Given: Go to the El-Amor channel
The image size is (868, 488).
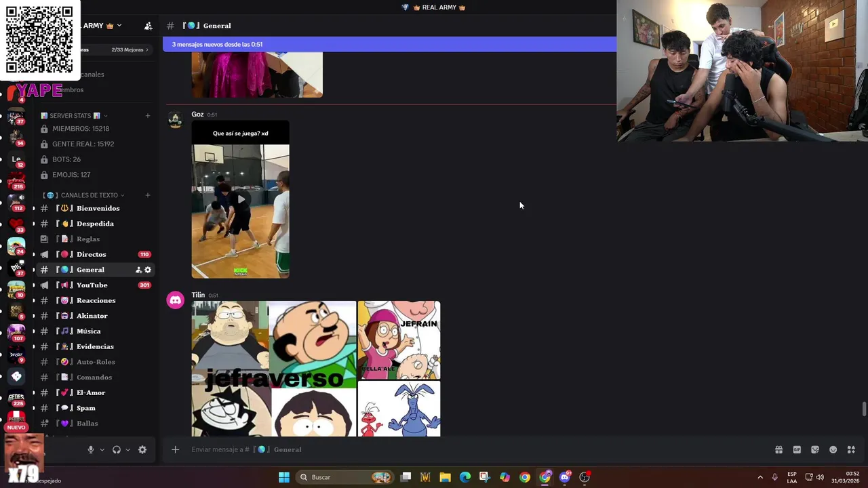Looking at the screenshot, I should (94, 392).
